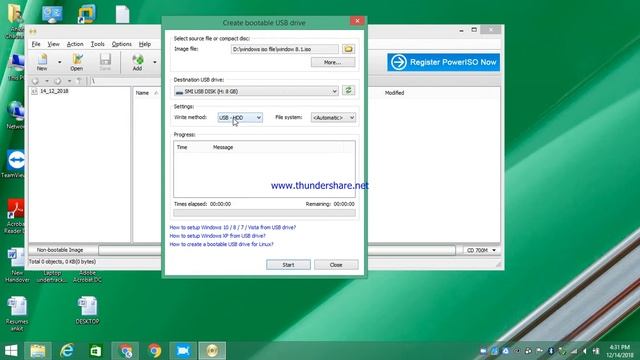The image size is (640, 360).
Task: Open the Action menu in PowerISO
Action: click(x=75, y=44)
